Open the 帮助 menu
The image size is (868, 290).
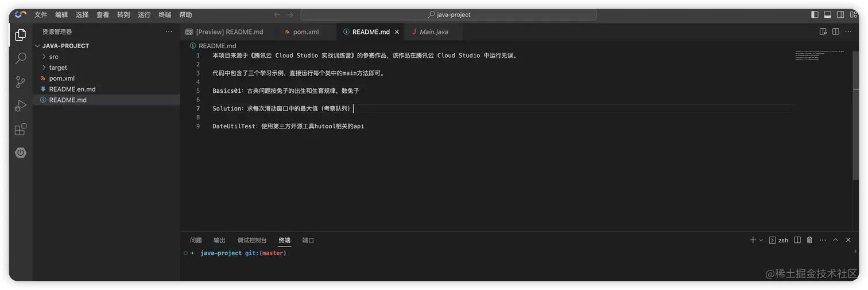[x=185, y=15]
